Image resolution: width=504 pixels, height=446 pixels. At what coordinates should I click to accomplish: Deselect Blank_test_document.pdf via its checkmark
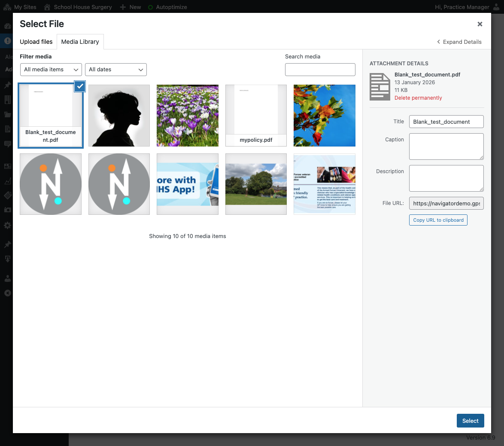(x=80, y=86)
